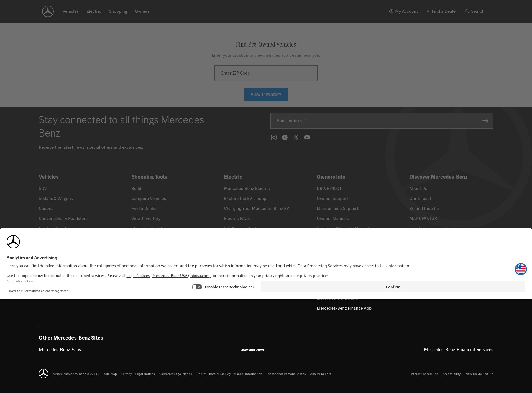The width and height of the screenshot is (532, 393).
Task: Open California Legal Notice link
Action: pyautogui.click(x=176, y=374)
